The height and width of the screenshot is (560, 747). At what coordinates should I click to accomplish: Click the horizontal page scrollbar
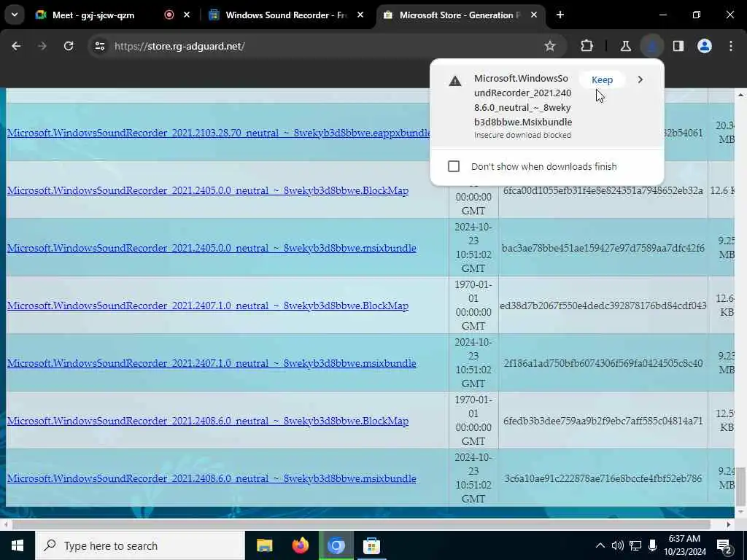click(361, 524)
